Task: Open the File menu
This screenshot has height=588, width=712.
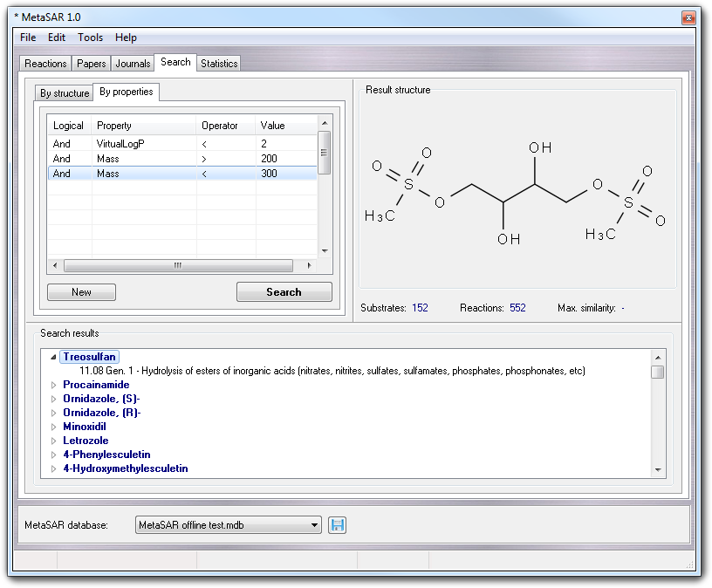Action: click(x=28, y=38)
